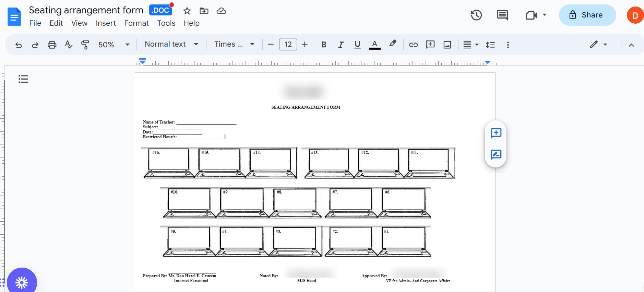Screen dimensions: 644x292
Task: Move document to a folder
Action: [x=204, y=11]
